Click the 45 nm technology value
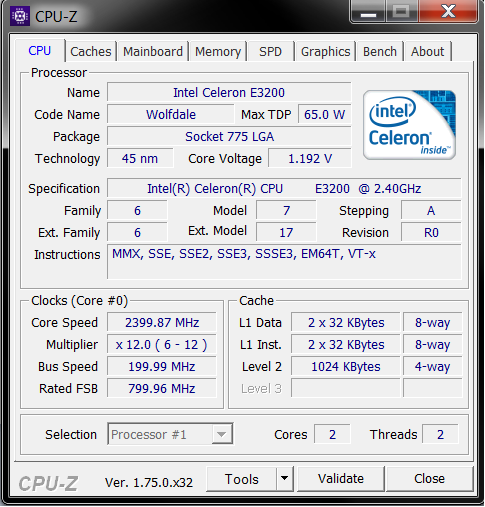The width and height of the screenshot is (485, 507). click(x=140, y=158)
